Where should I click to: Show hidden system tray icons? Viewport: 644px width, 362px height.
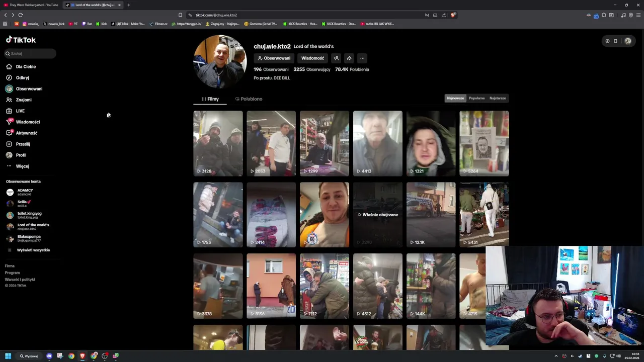[x=556, y=356]
